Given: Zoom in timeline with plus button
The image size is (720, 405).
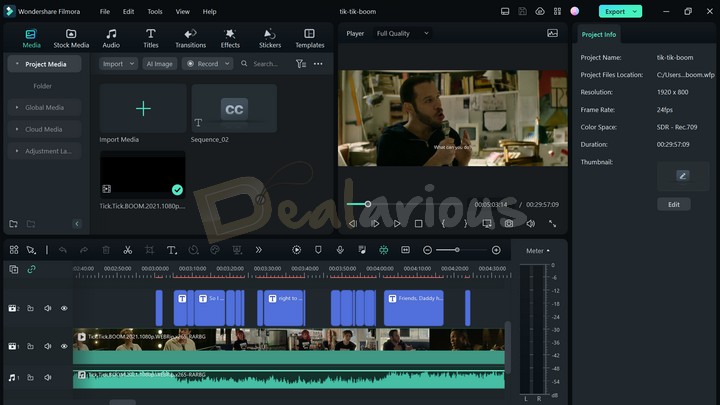Looking at the screenshot, I should pyautogui.click(x=496, y=250).
